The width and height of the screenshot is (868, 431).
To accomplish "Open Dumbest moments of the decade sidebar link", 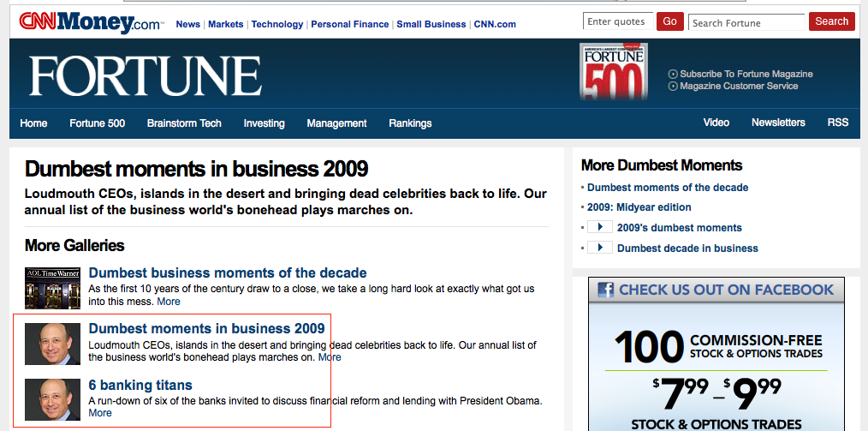I will [668, 188].
